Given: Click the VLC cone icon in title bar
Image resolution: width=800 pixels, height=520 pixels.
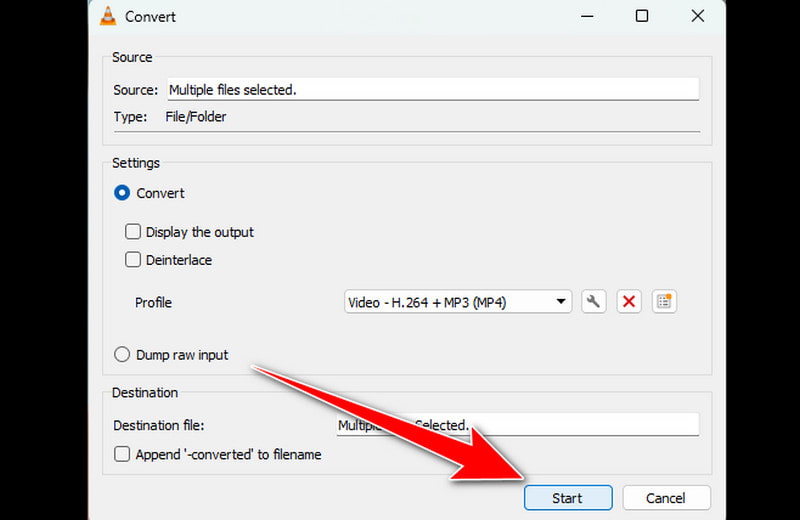Looking at the screenshot, I should [x=107, y=16].
